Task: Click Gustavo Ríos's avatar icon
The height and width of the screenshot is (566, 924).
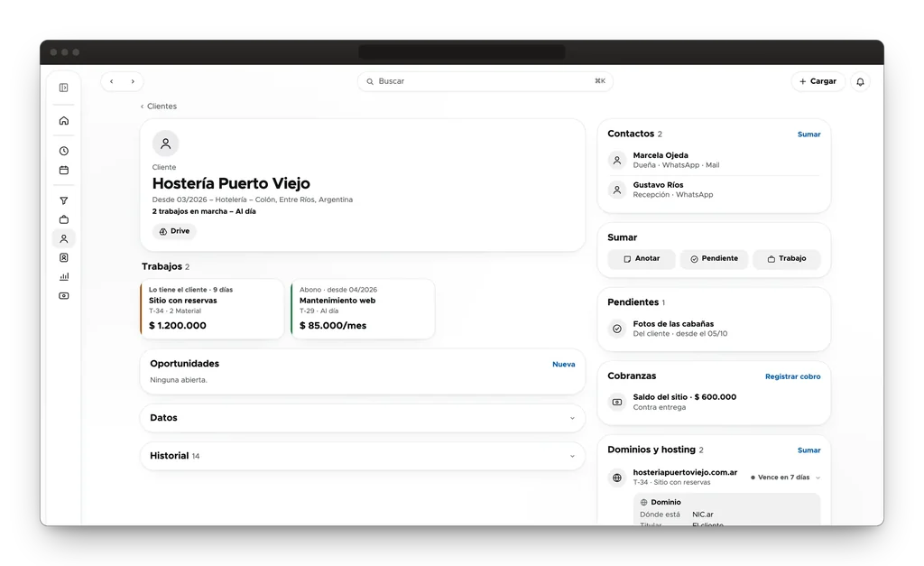Action: [617, 190]
